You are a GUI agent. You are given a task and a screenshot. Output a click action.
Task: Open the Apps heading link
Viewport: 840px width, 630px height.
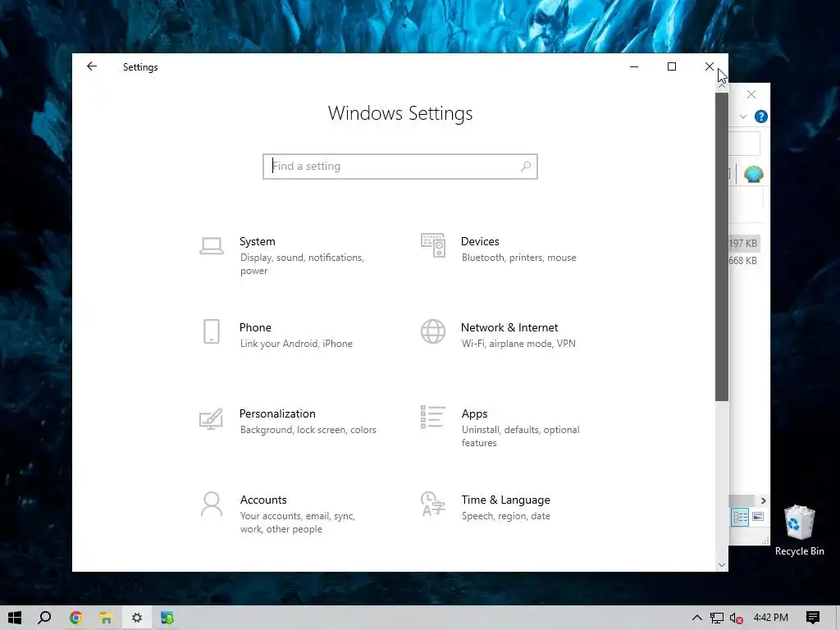point(475,413)
